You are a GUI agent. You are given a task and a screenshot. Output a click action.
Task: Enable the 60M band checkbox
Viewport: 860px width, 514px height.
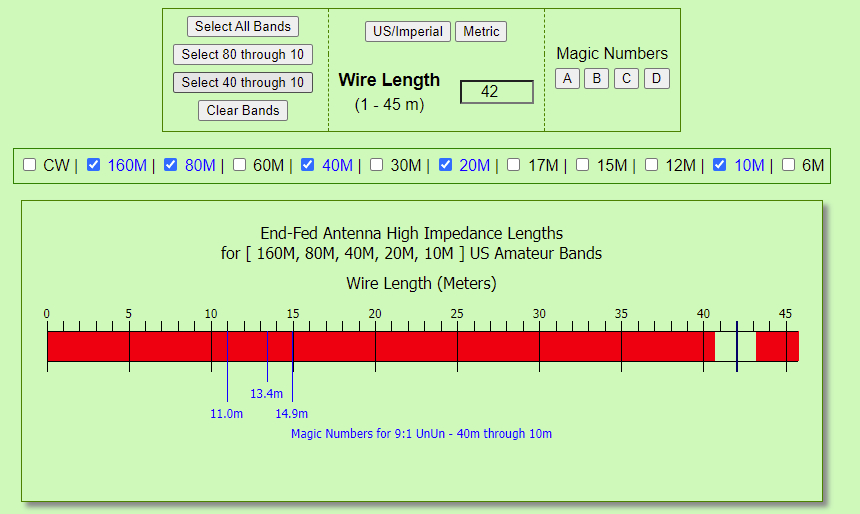click(x=240, y=165)
